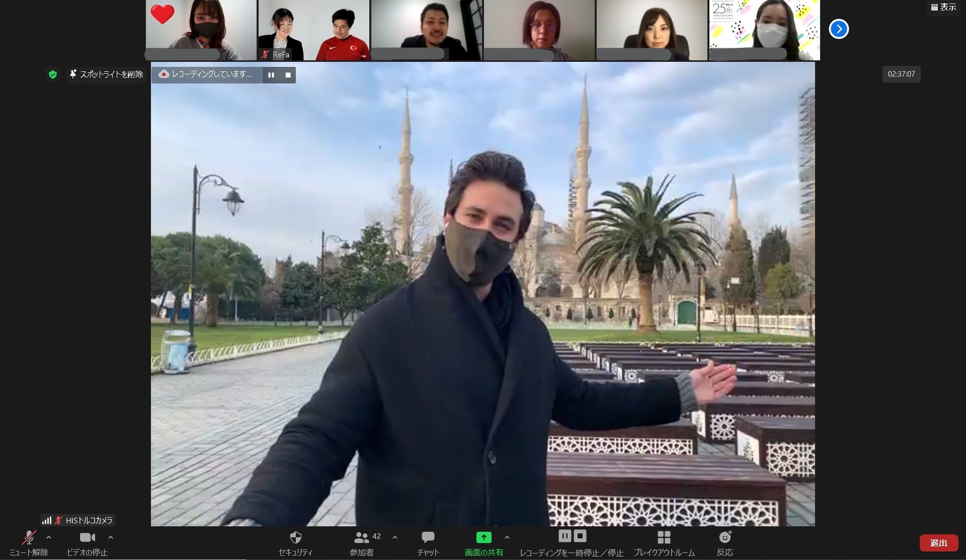Open View (表示) layout menu
The height and width of the screenshot is (560, 966).
pos(943,7)
